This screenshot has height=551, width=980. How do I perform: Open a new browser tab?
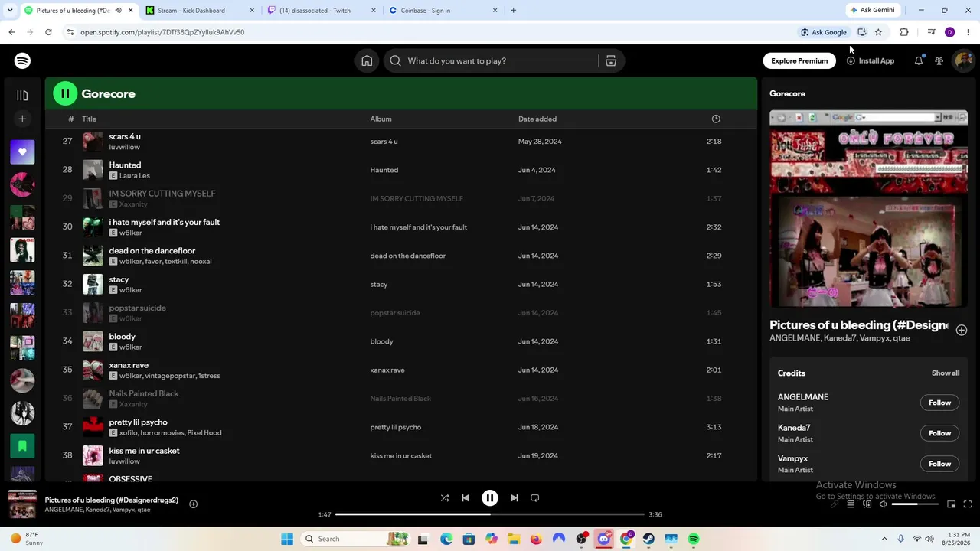513,10
